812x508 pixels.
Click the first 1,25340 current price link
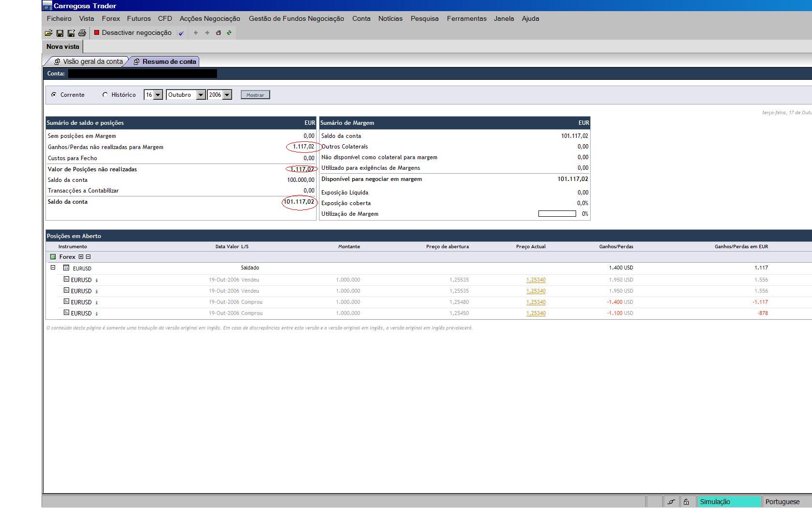536,280
